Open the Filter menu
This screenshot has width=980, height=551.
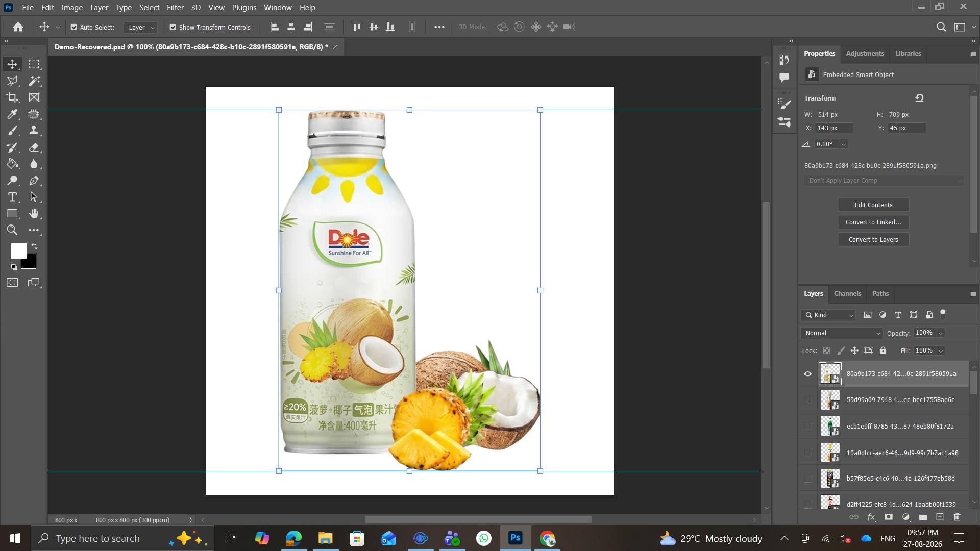tap(175, 7)
